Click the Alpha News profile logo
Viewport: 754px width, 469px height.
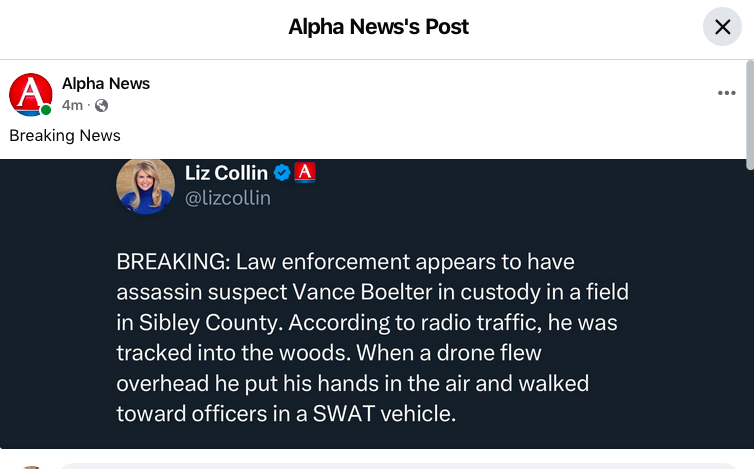click(x=30, y=94)
